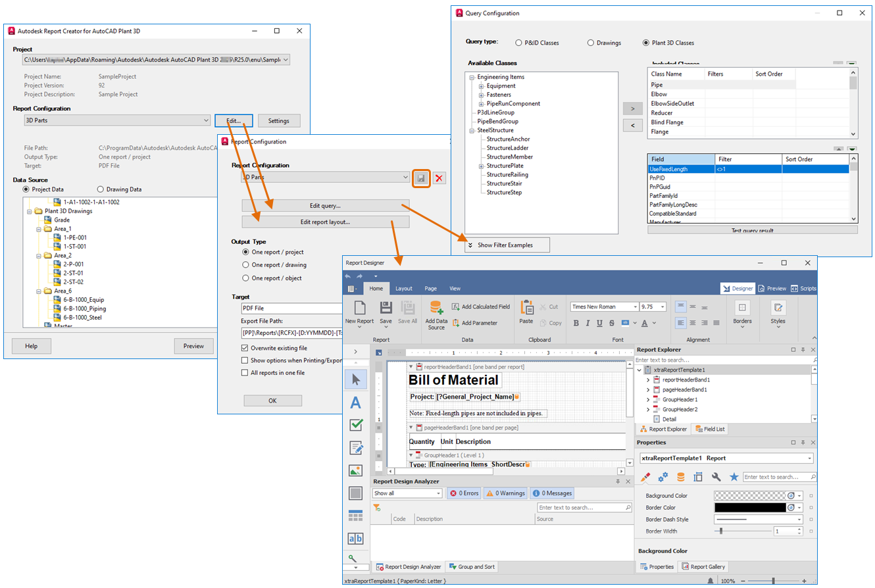Open the Group and Sort tab
The image size is (875, 588).
click(x=470, y=566)
